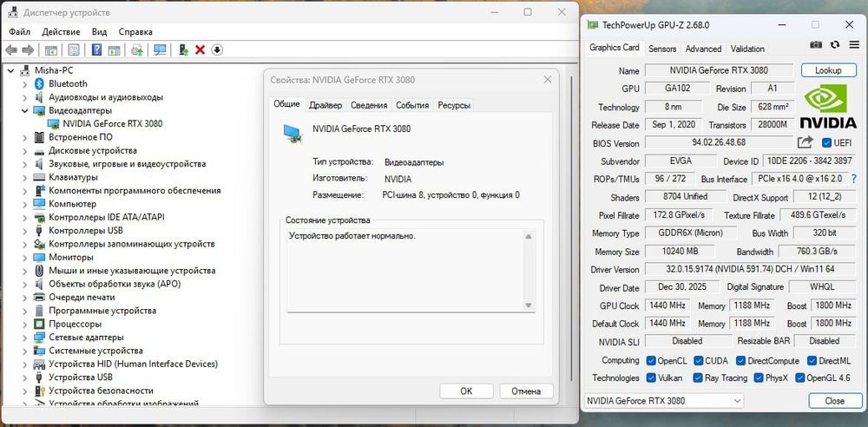This screenshot has height=427, width=868.
Task: Click the forward arrow in Device Manager toolbar
Action: pos(28,50)
